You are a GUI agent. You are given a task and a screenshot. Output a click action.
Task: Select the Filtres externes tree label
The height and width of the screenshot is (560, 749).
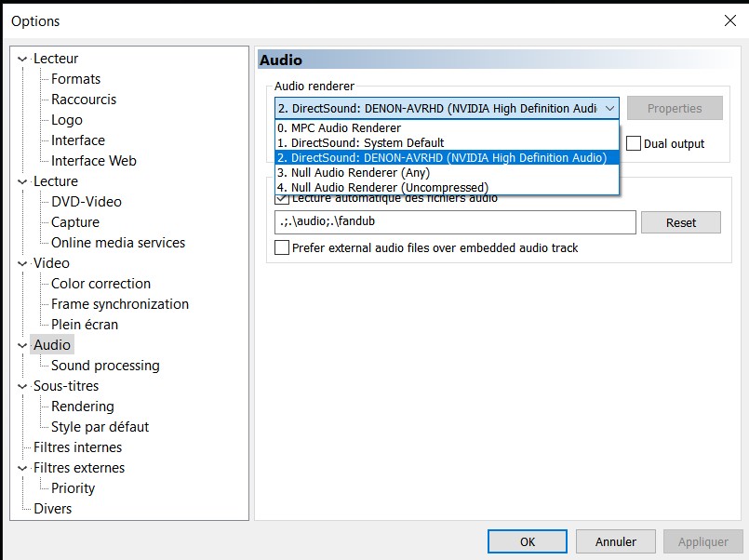point(79,468)
